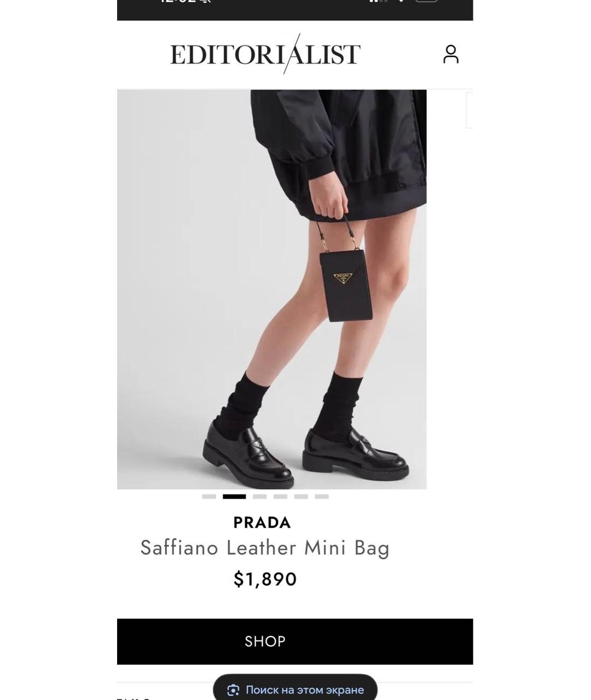Jump to the last carousel image indicator
Image resolution: width=591 pixels, height=700 pixels.
click(322, 497)
